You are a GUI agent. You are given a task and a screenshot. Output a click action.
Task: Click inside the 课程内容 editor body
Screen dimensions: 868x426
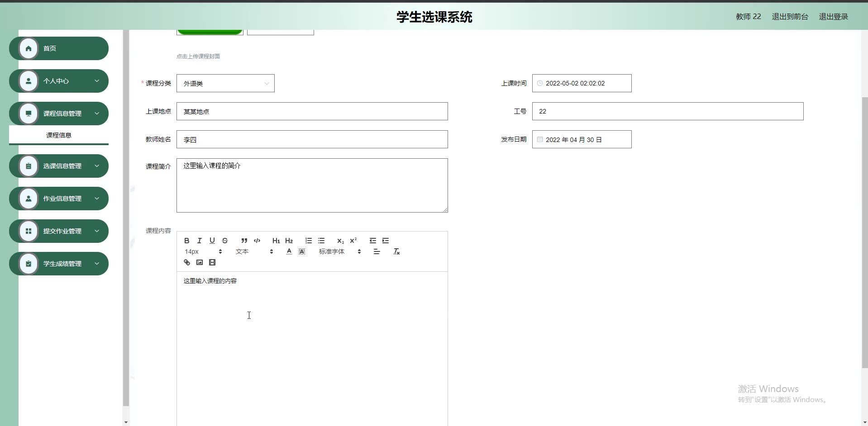(312, 348)
